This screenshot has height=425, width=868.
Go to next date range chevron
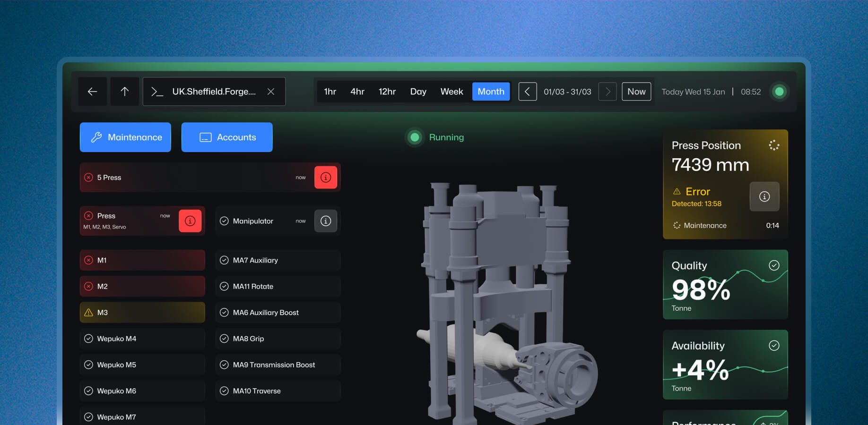click(608, 92)
